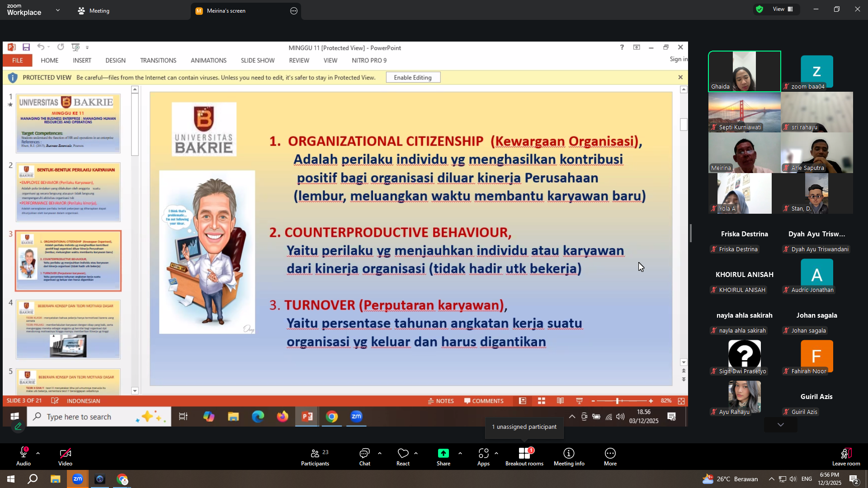This screenshot has height=488, width=868.
Task: Toggle Zoom audio mute button
Action: [24, 456]
